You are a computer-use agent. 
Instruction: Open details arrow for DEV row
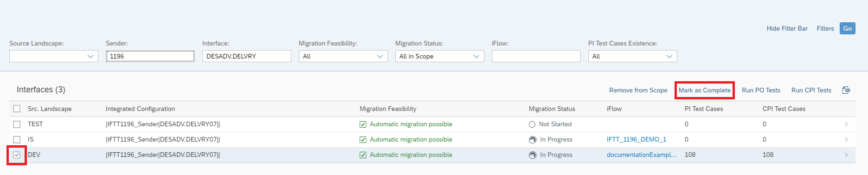point(846,155)
